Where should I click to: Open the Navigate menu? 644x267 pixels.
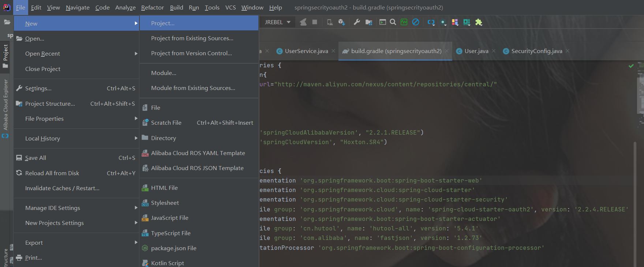click(x=78, y=7)
